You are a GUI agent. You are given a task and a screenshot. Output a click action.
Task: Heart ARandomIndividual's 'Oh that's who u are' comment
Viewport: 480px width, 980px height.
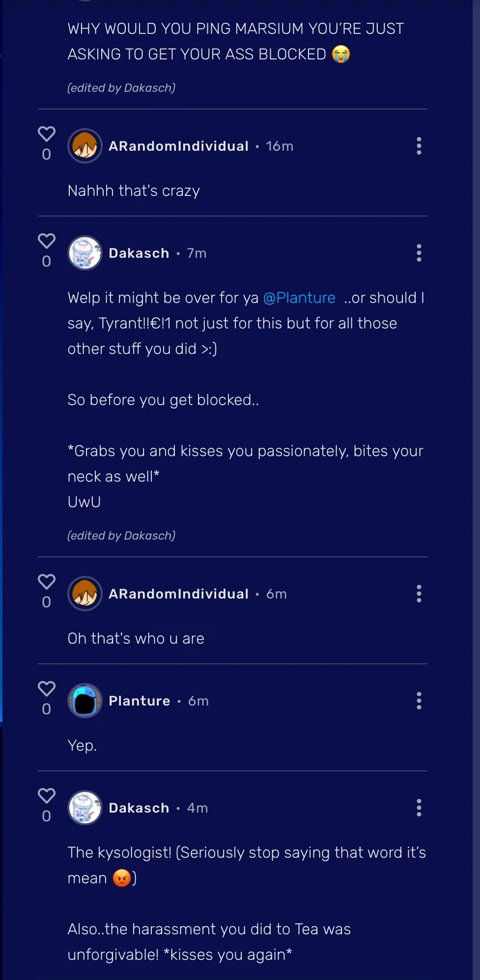46,582
